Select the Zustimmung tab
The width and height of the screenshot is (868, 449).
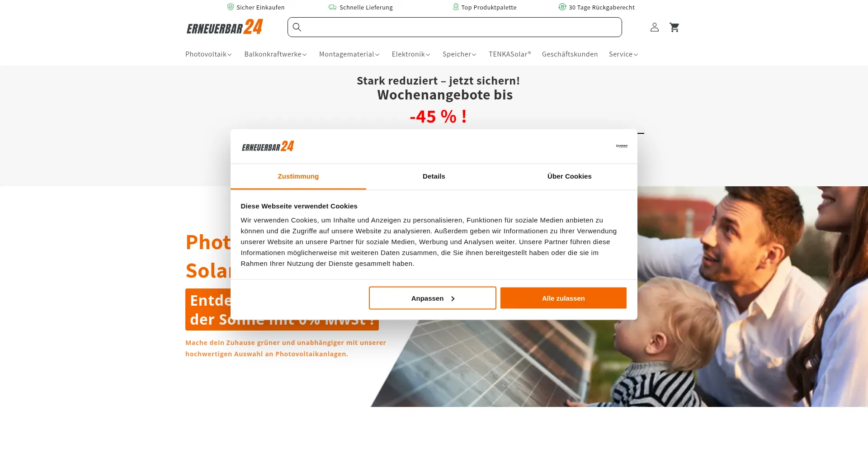point(298,176)
